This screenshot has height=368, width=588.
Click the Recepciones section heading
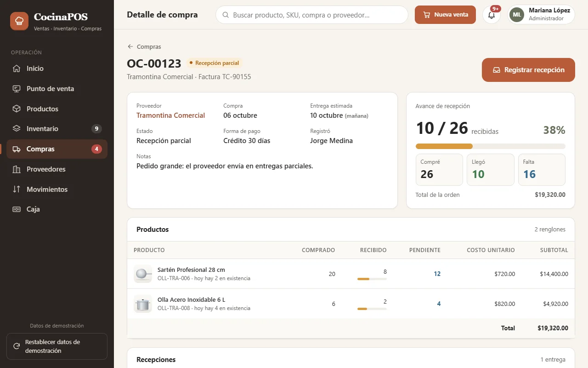(156, 360)
